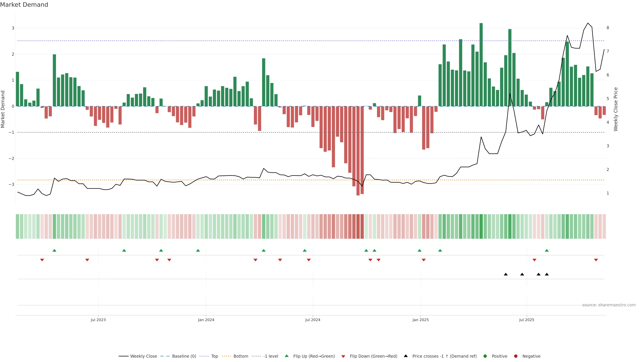This screenshot has height=362, width=644.
Task: Click the Jul 2024 x-axis label
Action: (313, 320)
